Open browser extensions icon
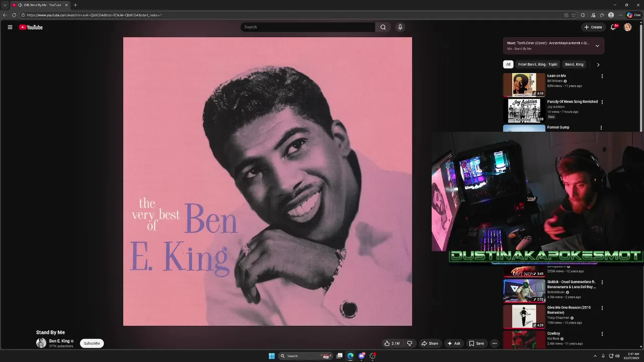644x362 pixels. [x=583, y=15]
